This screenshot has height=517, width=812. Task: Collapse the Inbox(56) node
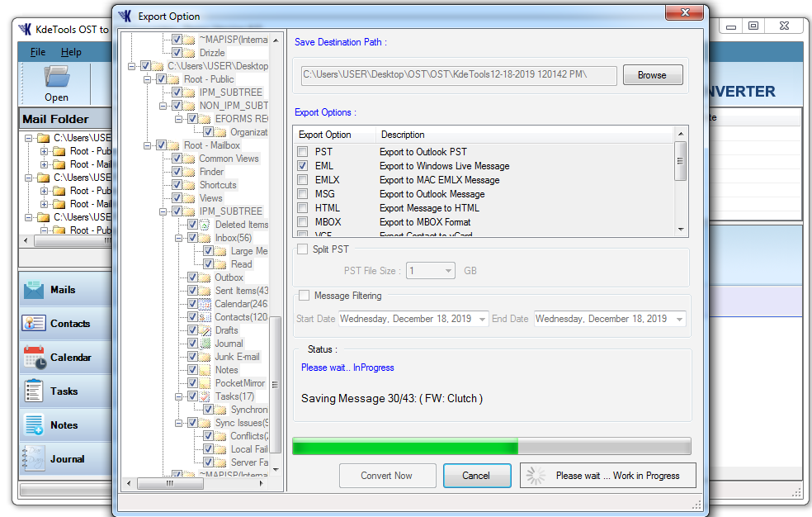point(179,238)
